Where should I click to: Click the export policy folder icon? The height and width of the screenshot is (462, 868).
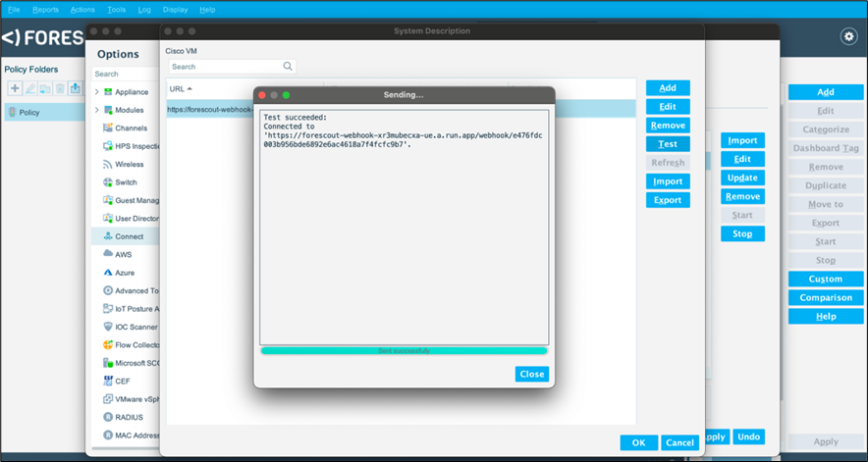click(x=75, y=88)
